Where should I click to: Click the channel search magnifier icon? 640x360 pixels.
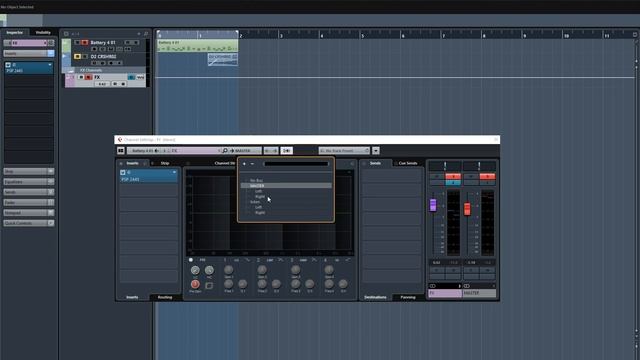(224, 151)
